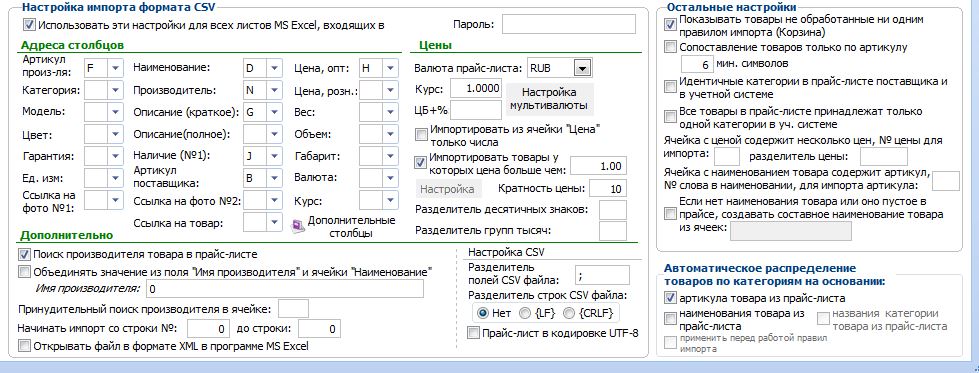This screenshot has width=979, height=373.
Task: Click the 'Пароль' input field
Action: click(x=569, y=24)
